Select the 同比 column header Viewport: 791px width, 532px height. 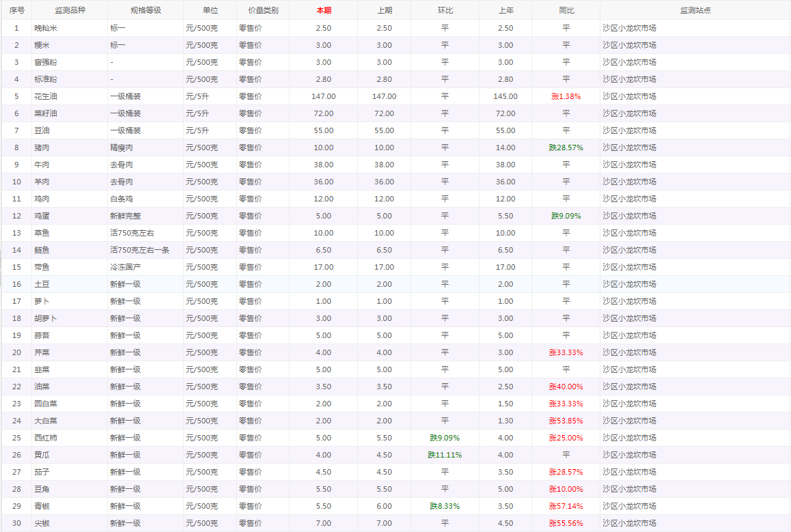(x=566, y=11)
